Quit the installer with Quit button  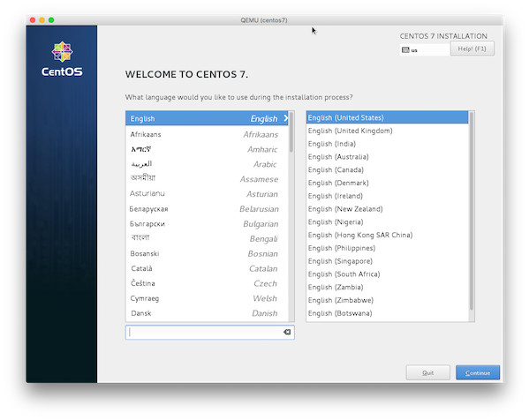427,372
